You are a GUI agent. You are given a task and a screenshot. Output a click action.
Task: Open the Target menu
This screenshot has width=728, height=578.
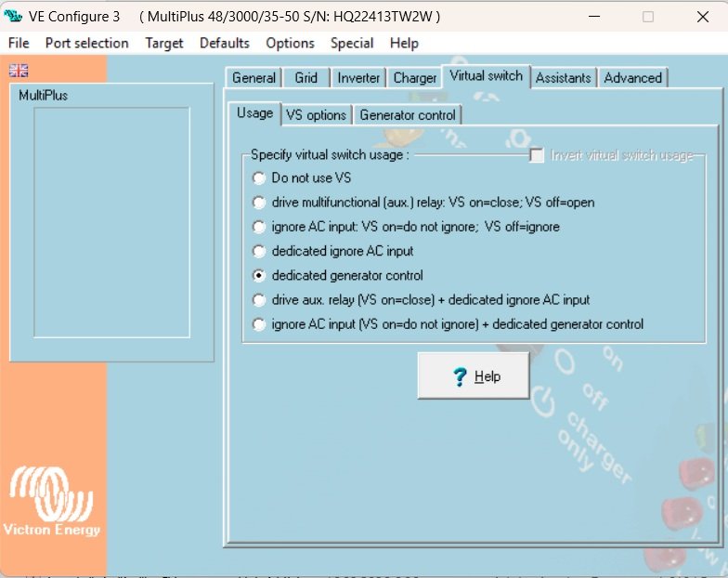(x=163, y=43)
